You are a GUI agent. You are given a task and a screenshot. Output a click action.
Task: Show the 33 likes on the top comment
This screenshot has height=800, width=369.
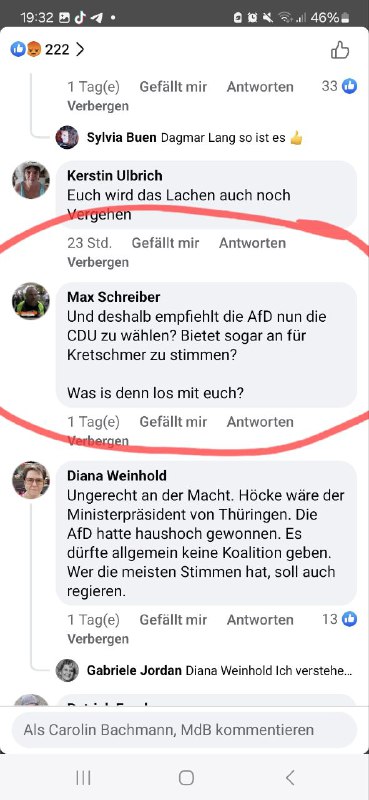[x=339, y=86]
